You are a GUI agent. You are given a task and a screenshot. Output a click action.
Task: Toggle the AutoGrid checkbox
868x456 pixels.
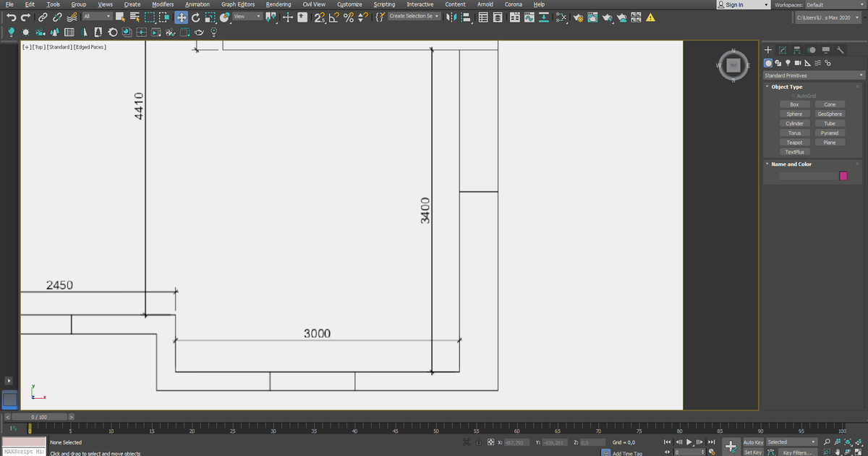(x=793, y=96)
